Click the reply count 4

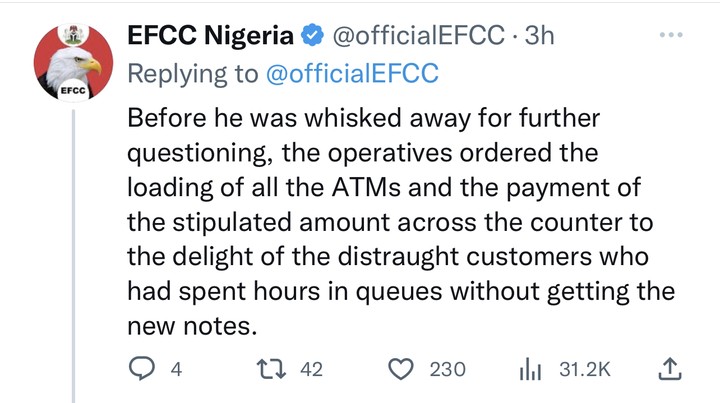[176, 370]
